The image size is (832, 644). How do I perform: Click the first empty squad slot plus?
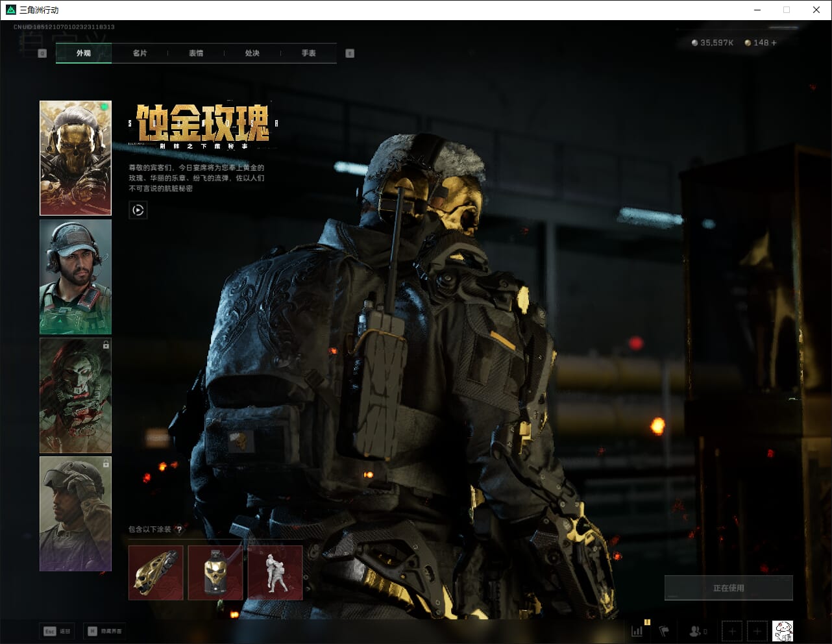tap(732, 630)
